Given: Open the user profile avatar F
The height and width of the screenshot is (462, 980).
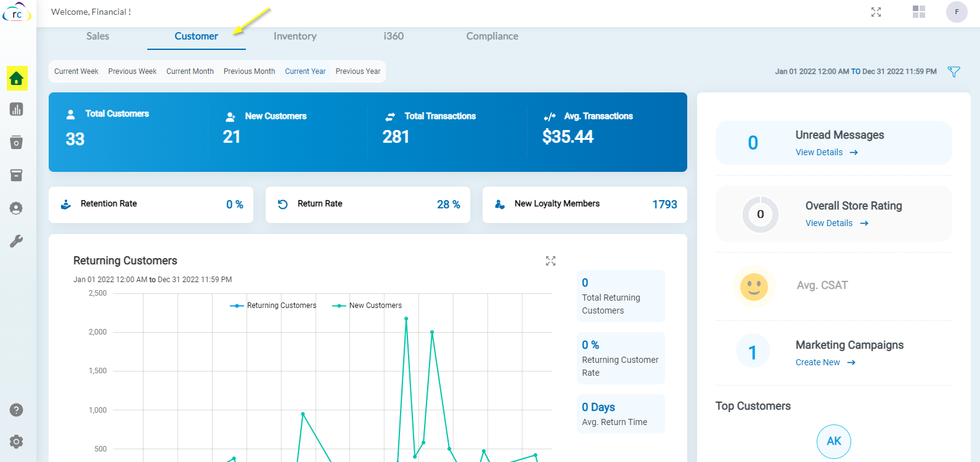Looking at the screenshot, I should click(x=957, y=12).
